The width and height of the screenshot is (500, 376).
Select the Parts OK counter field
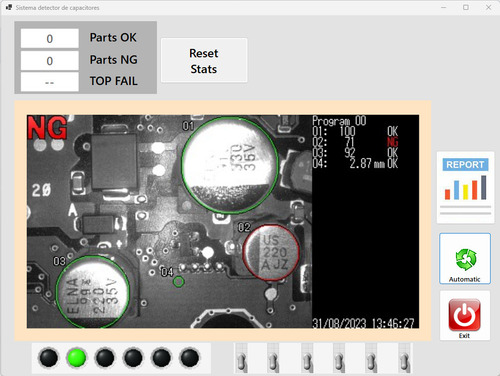(50, 38)
